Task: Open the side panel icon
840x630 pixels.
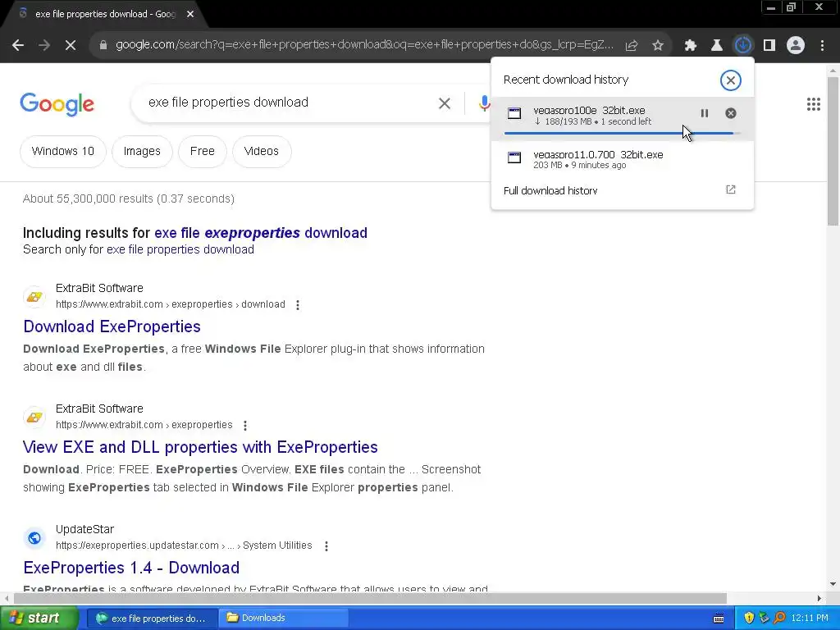Action: coord(769,46)
